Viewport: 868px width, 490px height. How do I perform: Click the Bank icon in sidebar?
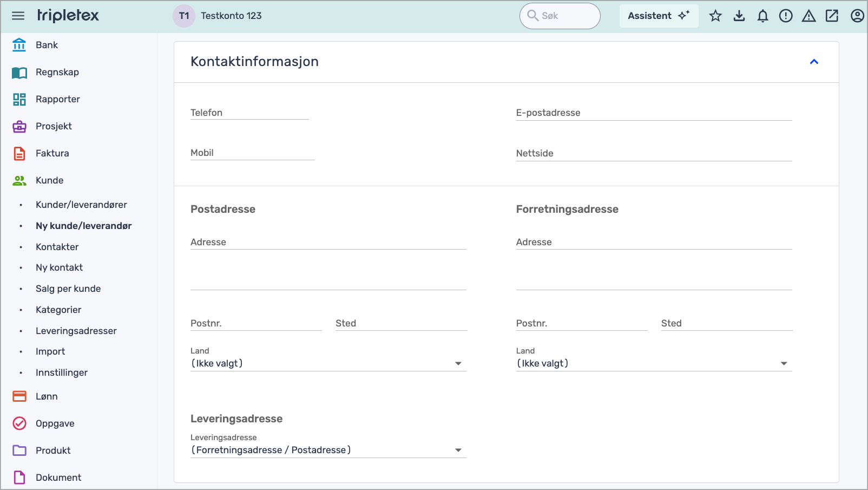[19, 45]
